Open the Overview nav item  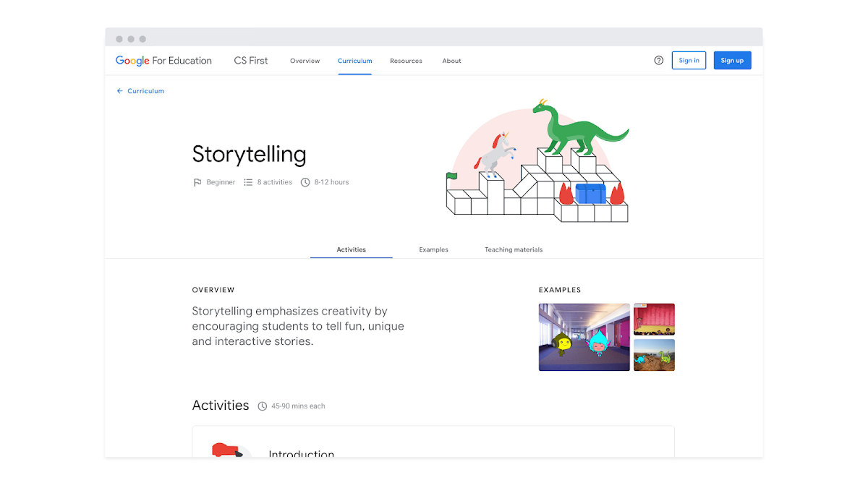click(x=305, y=61)
